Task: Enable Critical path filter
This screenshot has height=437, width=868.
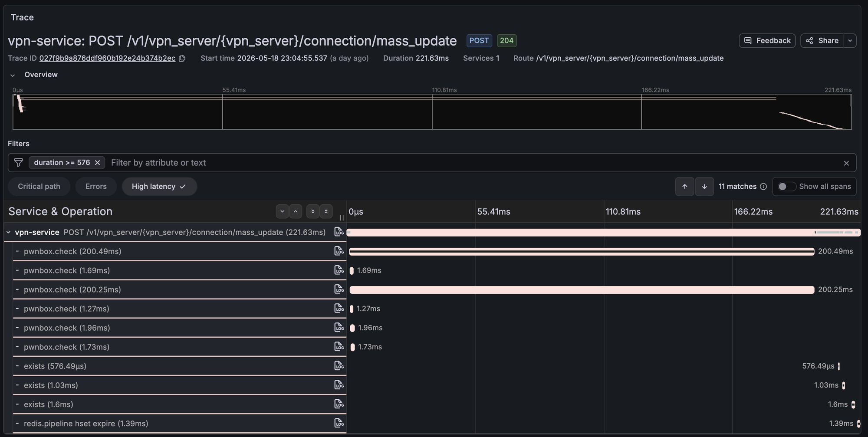Action: (39, 187)
